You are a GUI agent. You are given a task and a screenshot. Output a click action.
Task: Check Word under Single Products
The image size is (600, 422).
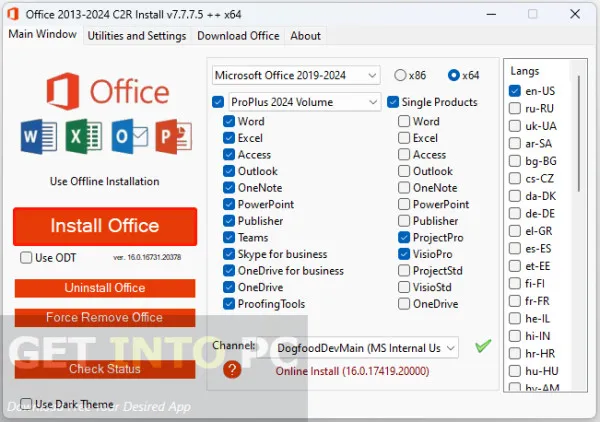pos(404,121)
